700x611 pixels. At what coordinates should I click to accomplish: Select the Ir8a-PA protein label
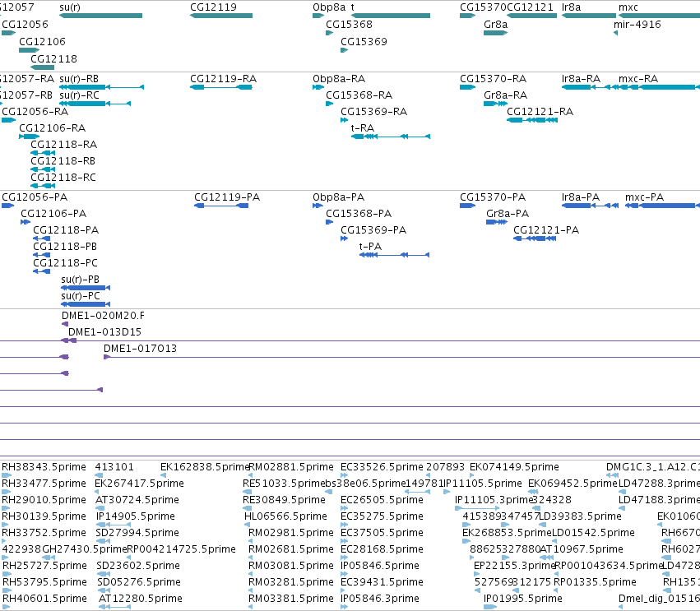point(581,197)
